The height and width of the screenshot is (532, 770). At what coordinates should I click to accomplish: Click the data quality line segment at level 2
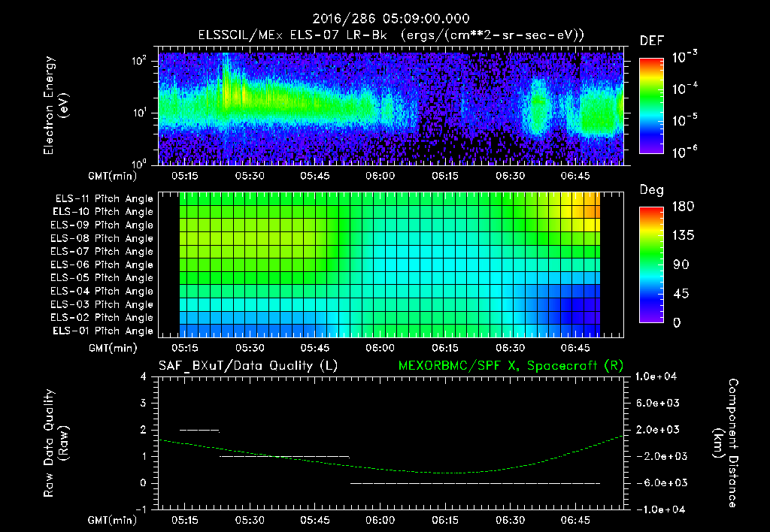(x=199, y=431)
